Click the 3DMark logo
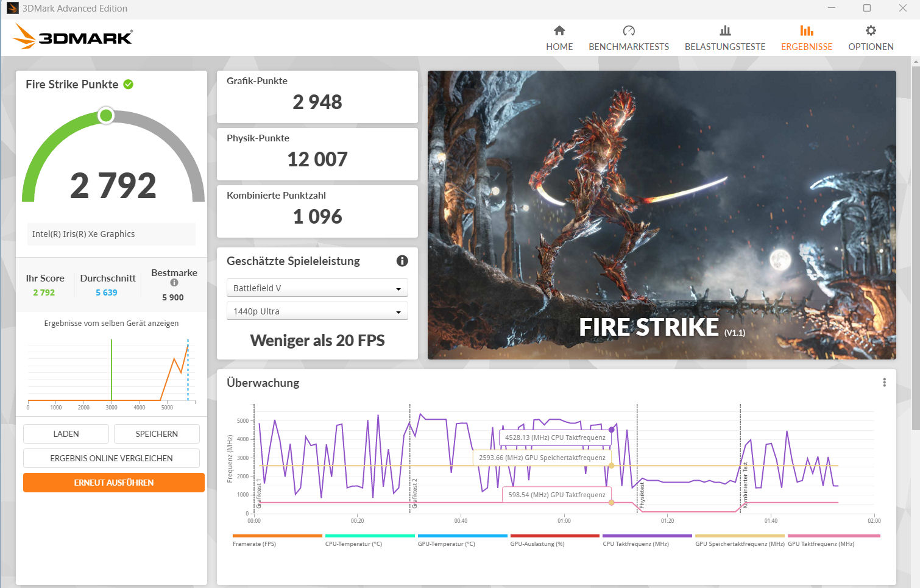 pyautogui.click(x=73, y=37)
